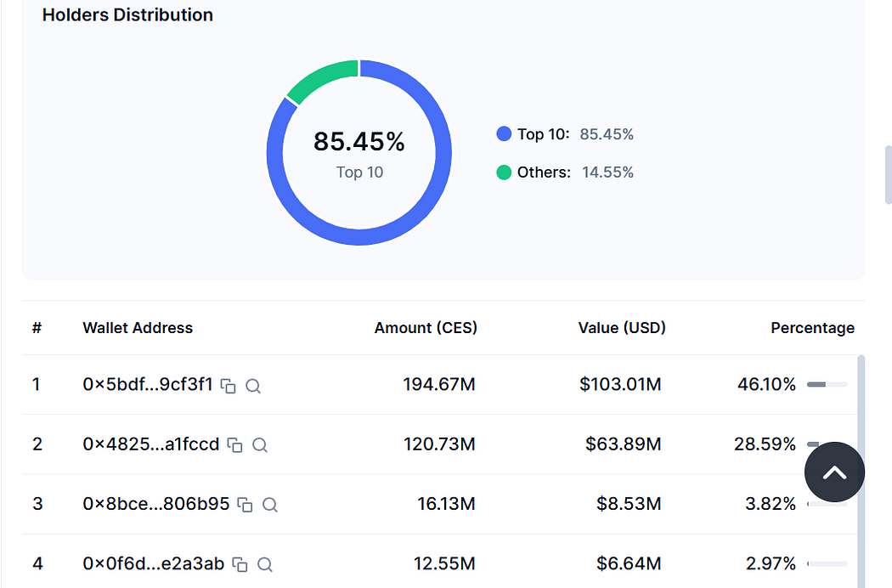Search wallet 0x5bdf...9cf3f1 with magnifier icon

253,386
